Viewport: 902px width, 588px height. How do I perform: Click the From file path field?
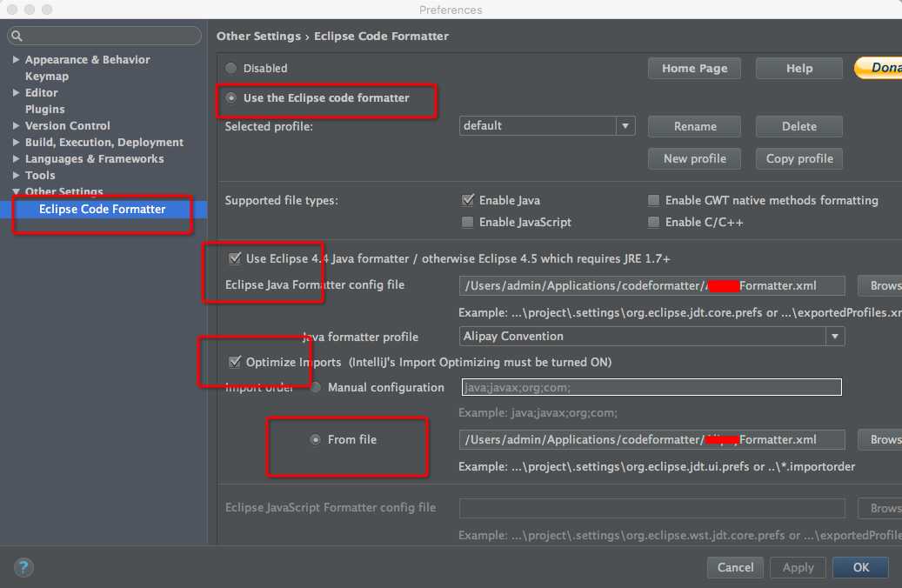pyautogui.click(x=651, y=439)
